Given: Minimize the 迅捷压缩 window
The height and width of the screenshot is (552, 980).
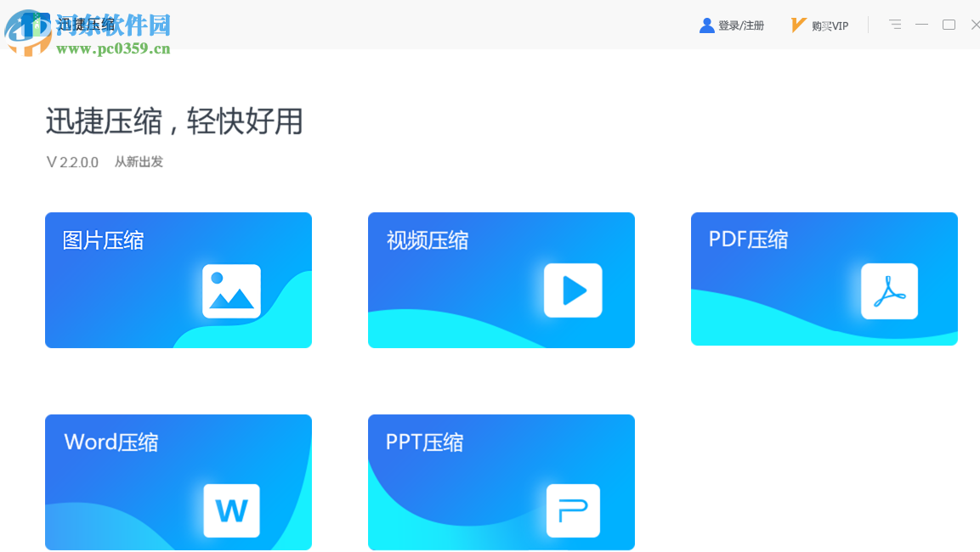Looking at the screenshot, I should [x=921, y=25].
